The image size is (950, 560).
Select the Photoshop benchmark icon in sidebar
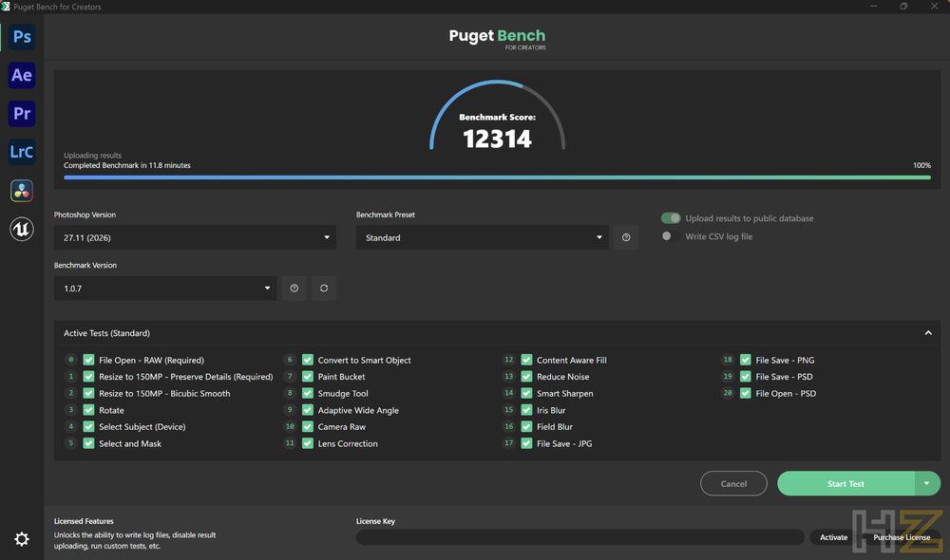click(22, 37)
